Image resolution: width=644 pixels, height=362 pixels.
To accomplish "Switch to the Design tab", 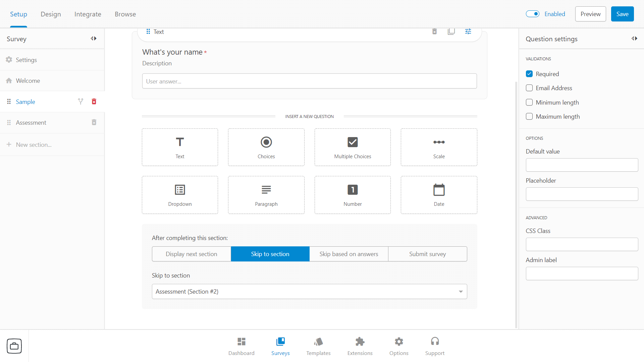I will (51, 14).
